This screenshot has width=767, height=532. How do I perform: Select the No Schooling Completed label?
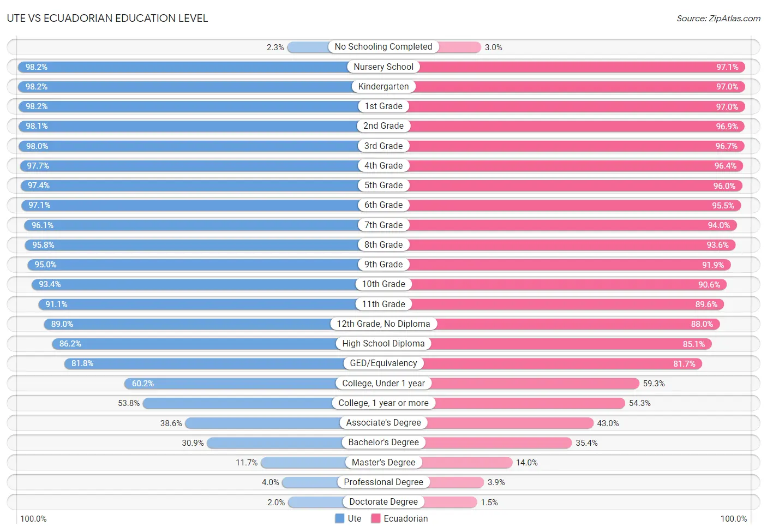(383, 47)
